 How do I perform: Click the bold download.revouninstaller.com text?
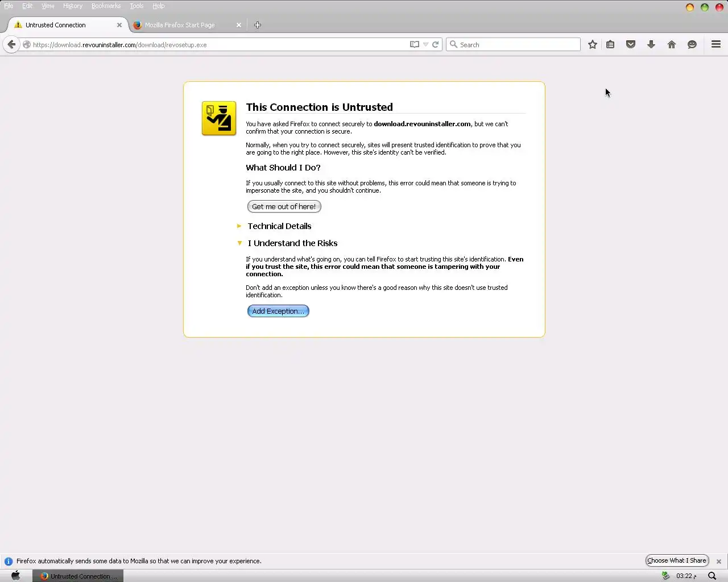(x=422, y=124)
